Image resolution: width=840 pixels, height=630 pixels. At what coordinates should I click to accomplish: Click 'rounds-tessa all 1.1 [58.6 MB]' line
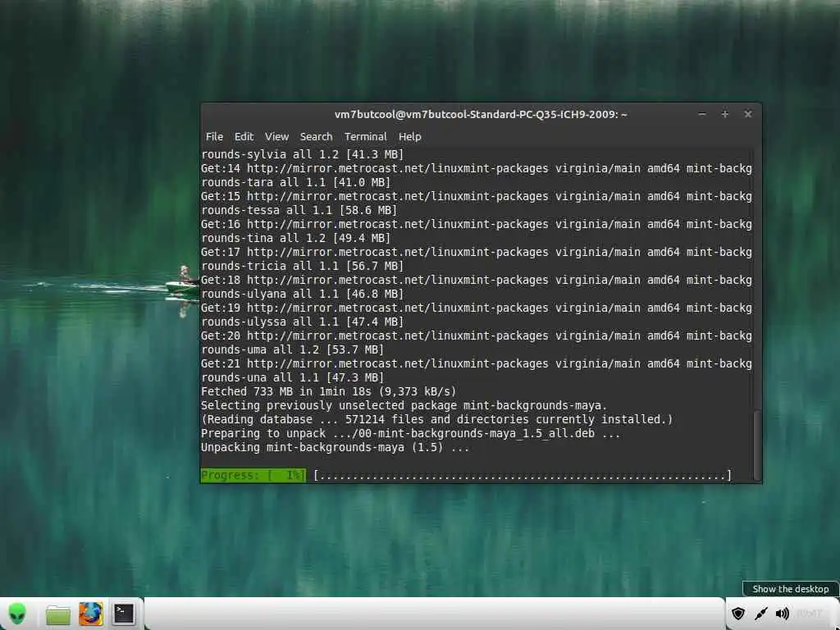(299, 210)
